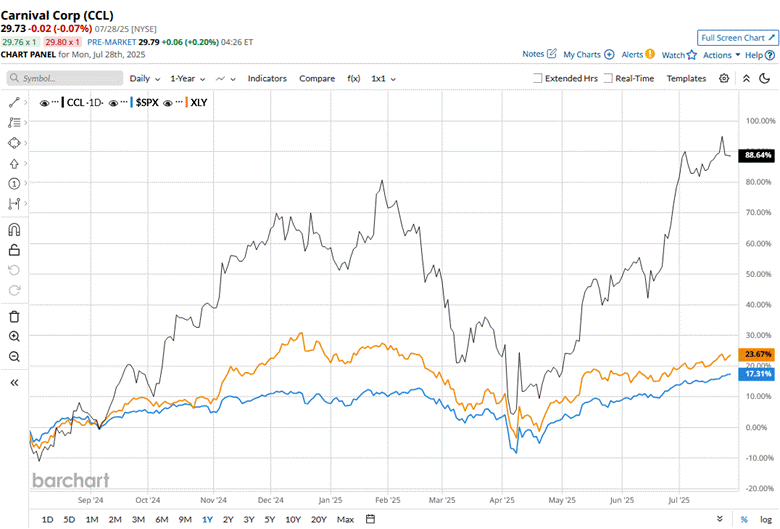Select the 10Y range button
The width and height of the screenshot is (780, 529).
click(293, 520)
